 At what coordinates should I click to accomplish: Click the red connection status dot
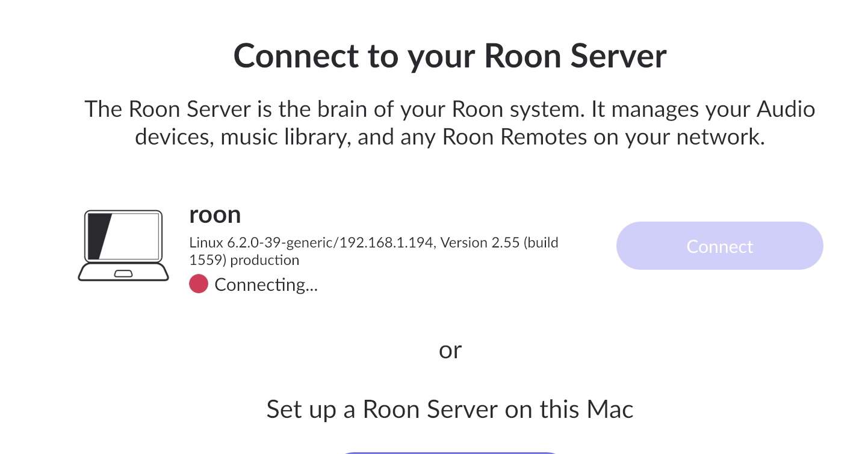point(198,284)
